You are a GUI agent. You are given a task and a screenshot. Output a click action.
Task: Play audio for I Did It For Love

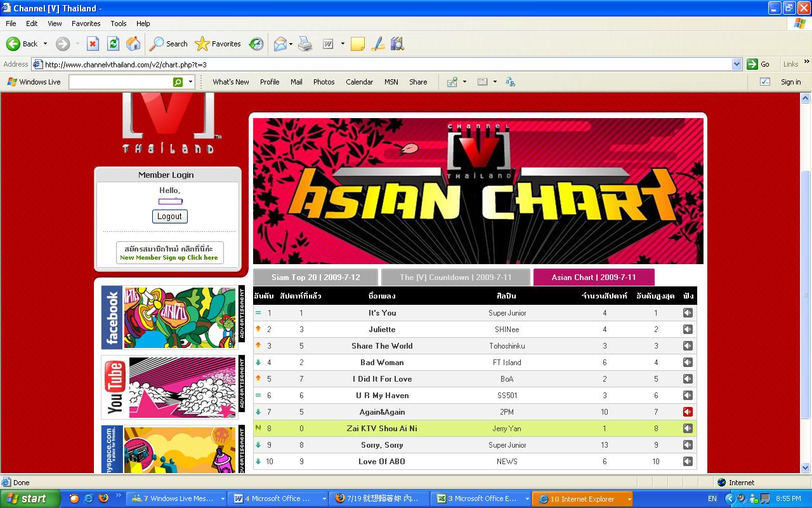[x=688, y=379]
